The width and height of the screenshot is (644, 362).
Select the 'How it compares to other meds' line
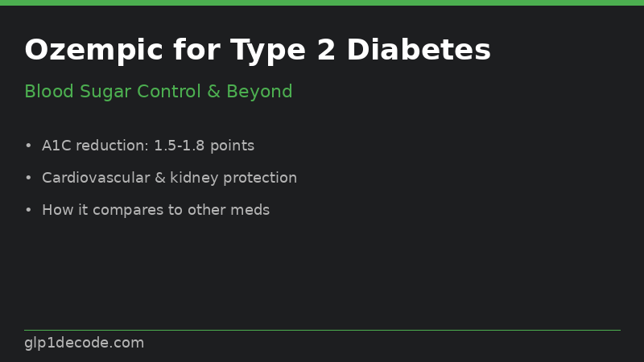point(155,210)
